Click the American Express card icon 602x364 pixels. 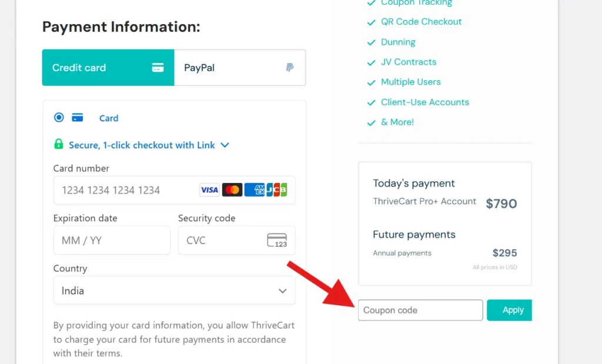click(255, 189)
